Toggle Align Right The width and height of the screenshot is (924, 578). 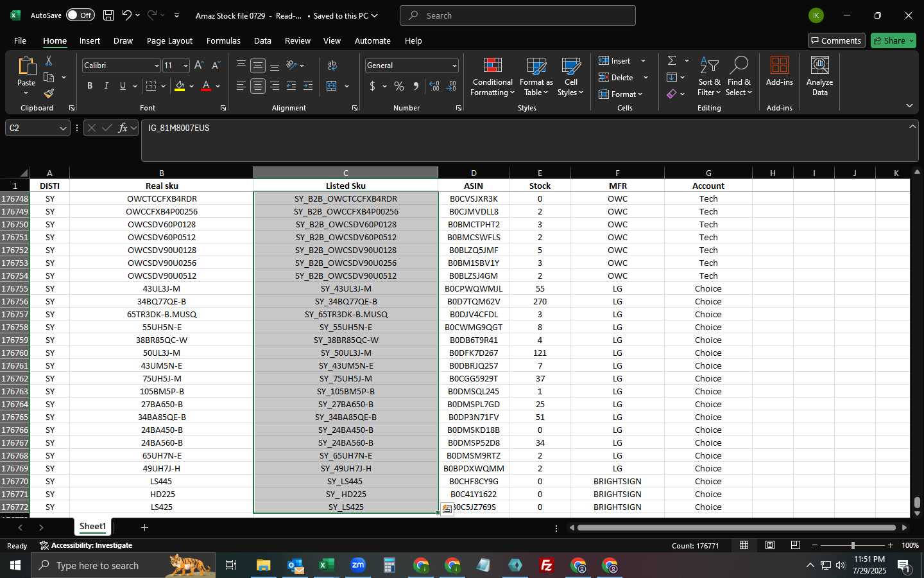[x=275, y=86]
